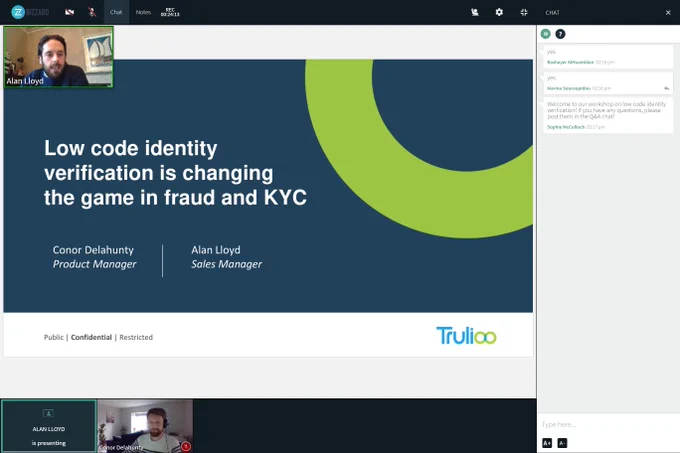
Task: Click the reply arrow on Marina's message
Action: [667, 88]
